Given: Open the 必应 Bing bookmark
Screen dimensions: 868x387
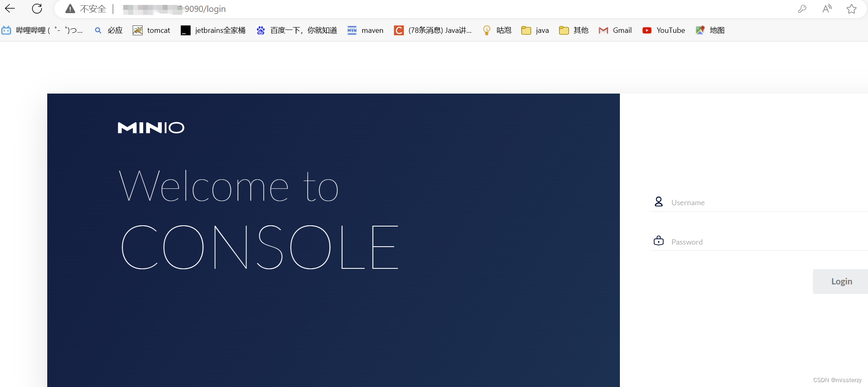Looking at the screenshot, I should pos(108,30).
